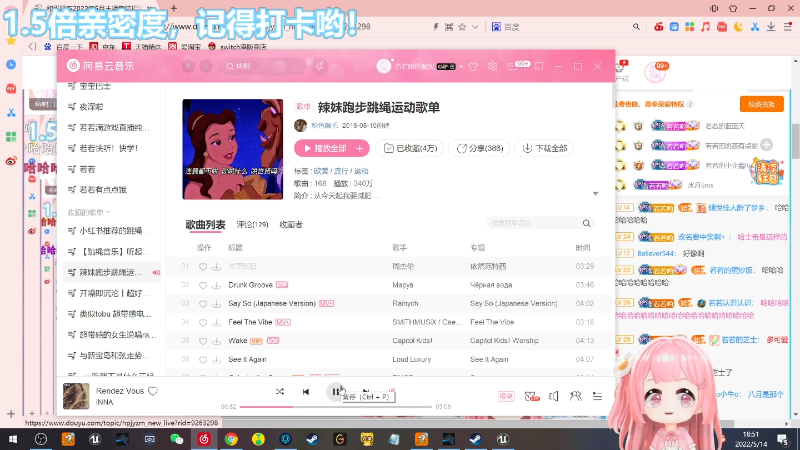Open sidebar playlist 开嗓即沉沦
800x450 pixels.
pos(112,293)
